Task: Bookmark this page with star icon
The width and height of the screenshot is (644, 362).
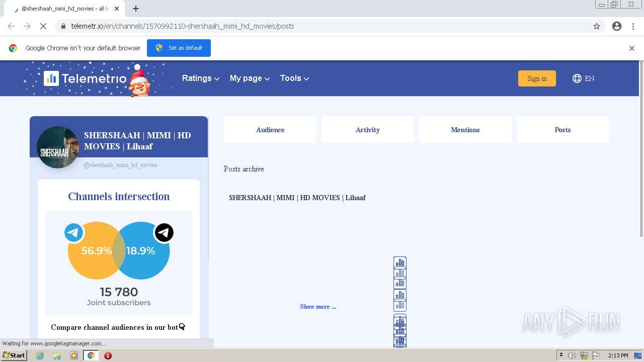Action: coord(597,26)
